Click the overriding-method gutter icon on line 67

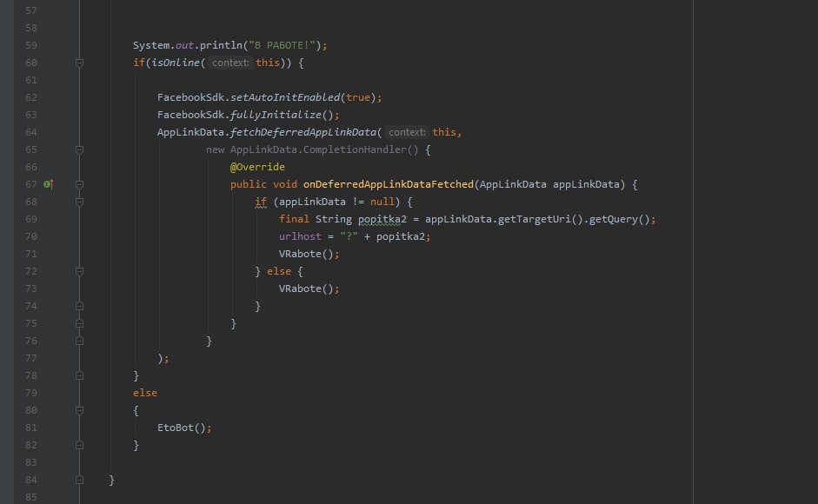[48, 184]
